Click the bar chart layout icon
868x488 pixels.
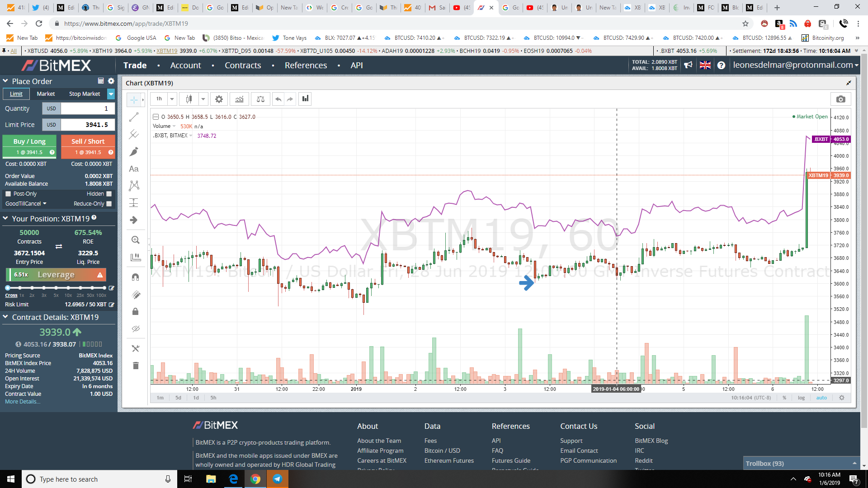(x=306, y=99)
